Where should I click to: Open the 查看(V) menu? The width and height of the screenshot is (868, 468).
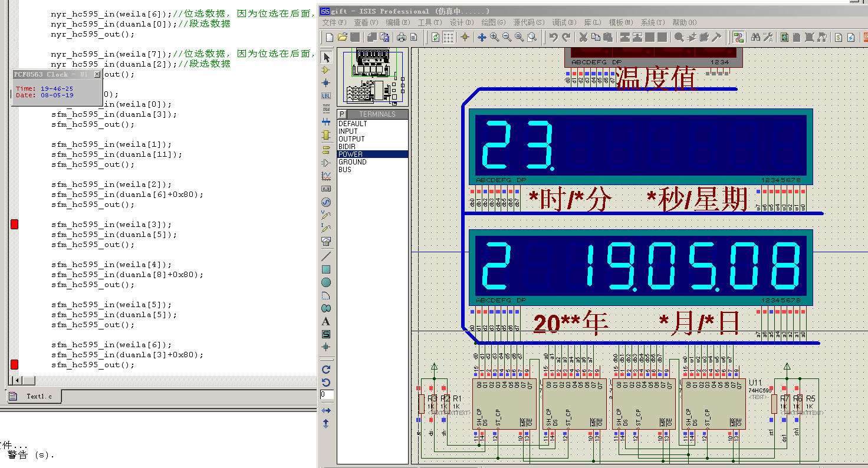(x=366, y=22)
